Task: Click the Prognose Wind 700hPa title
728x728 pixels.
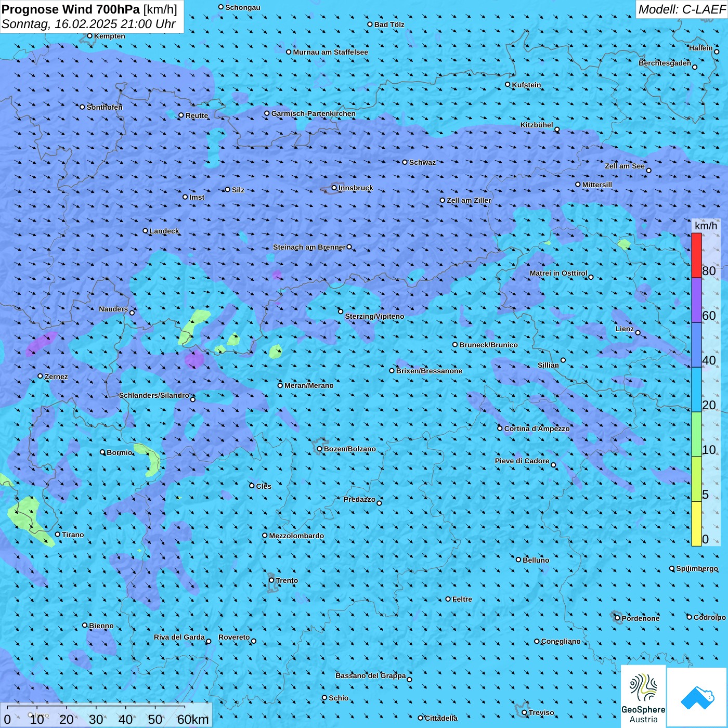Action: 71,9
